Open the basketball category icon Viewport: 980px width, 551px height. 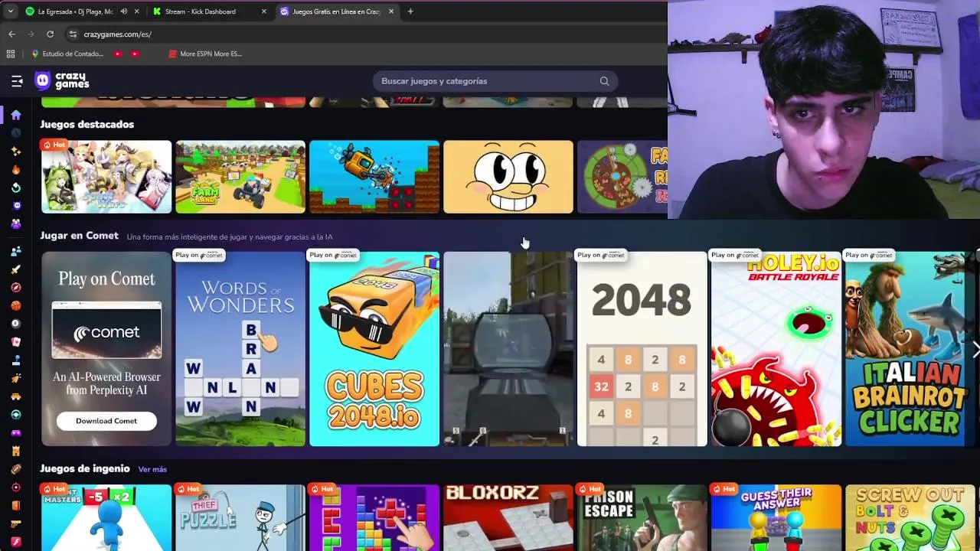[15, 305]
